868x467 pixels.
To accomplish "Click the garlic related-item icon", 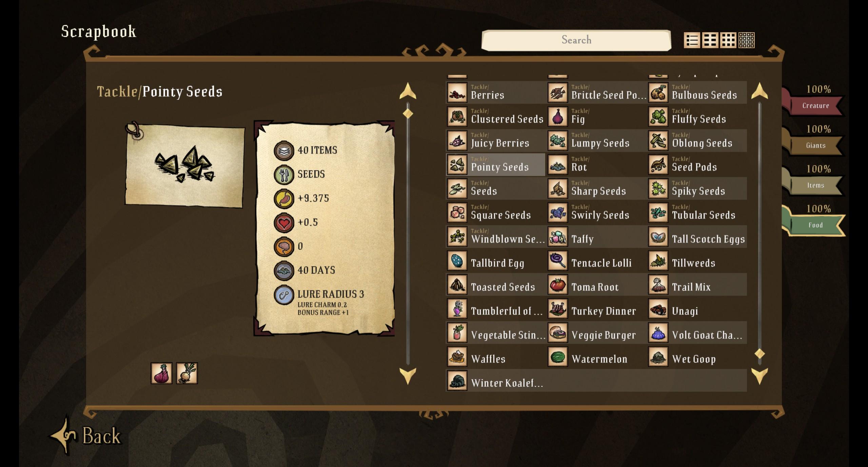I will tap(187, 373).
